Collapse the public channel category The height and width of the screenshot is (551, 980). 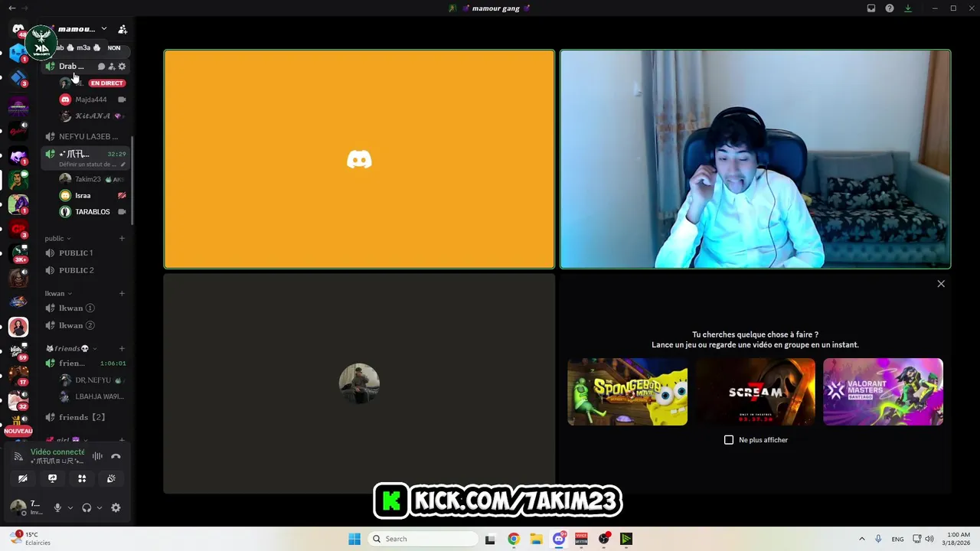[57, 238]
